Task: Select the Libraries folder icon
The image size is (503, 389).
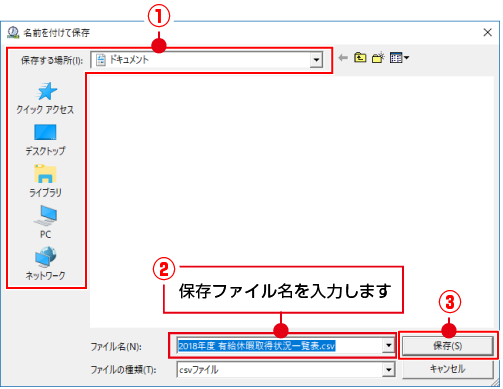Action: coord(45,174)
